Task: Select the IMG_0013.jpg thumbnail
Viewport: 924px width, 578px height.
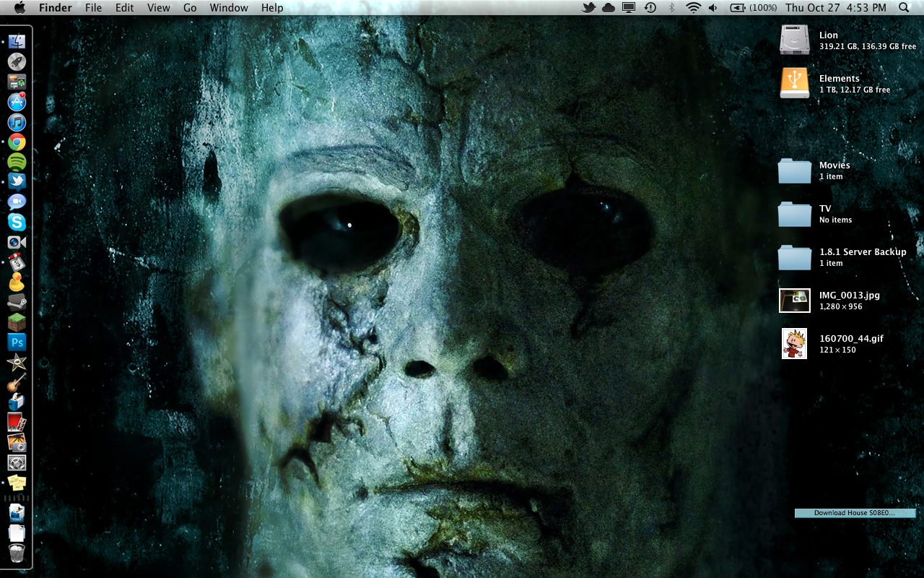Action: pyautogui.click(x=795, y=300)
